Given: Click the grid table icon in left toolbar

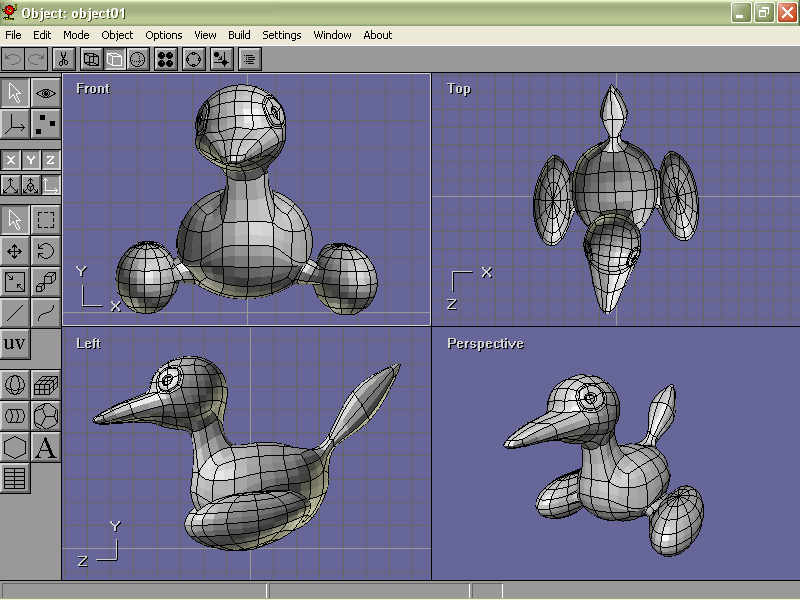Looking at the screenshot, I should pyautogui.click(x=15, y=479).
